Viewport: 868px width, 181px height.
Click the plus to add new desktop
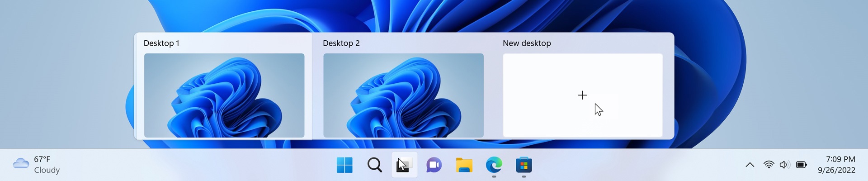[x=582, y=95]
